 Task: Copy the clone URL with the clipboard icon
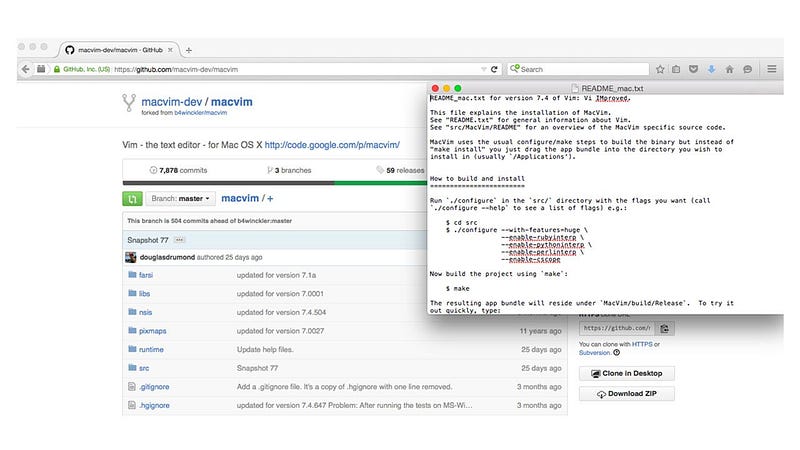tap(664, 328)
